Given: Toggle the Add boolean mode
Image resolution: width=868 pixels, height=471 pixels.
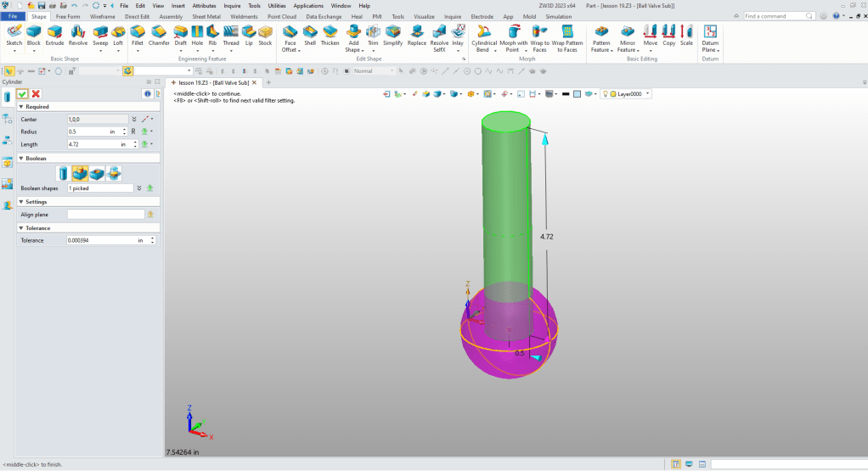Looking at the screenshot, I should pos(81,173).
